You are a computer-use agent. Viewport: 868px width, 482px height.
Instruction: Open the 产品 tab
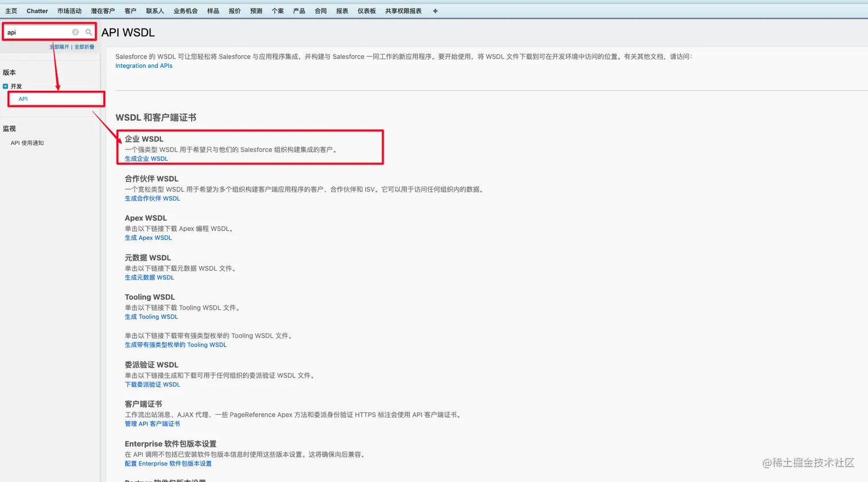(299, 11)
